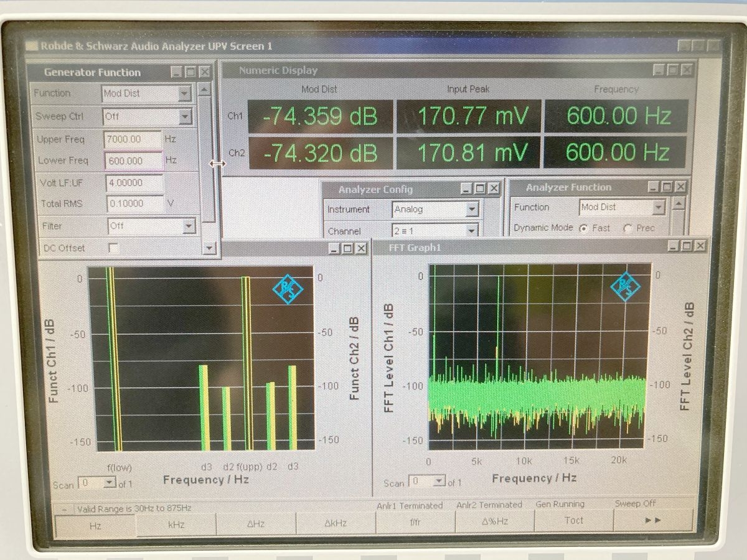Open the Sweep Ctrl dropdown

pyautogui.click(x=185, y=116)
